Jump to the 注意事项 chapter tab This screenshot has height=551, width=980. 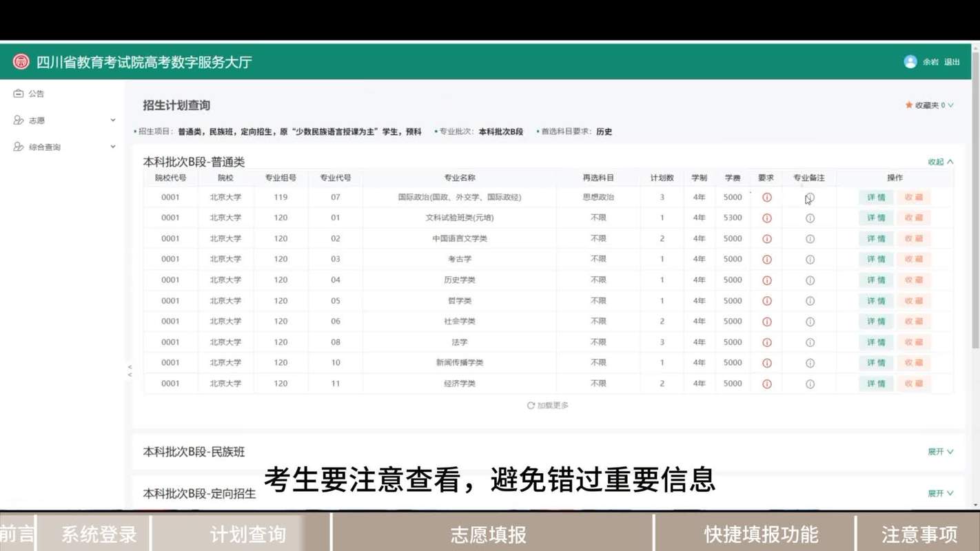919,534
